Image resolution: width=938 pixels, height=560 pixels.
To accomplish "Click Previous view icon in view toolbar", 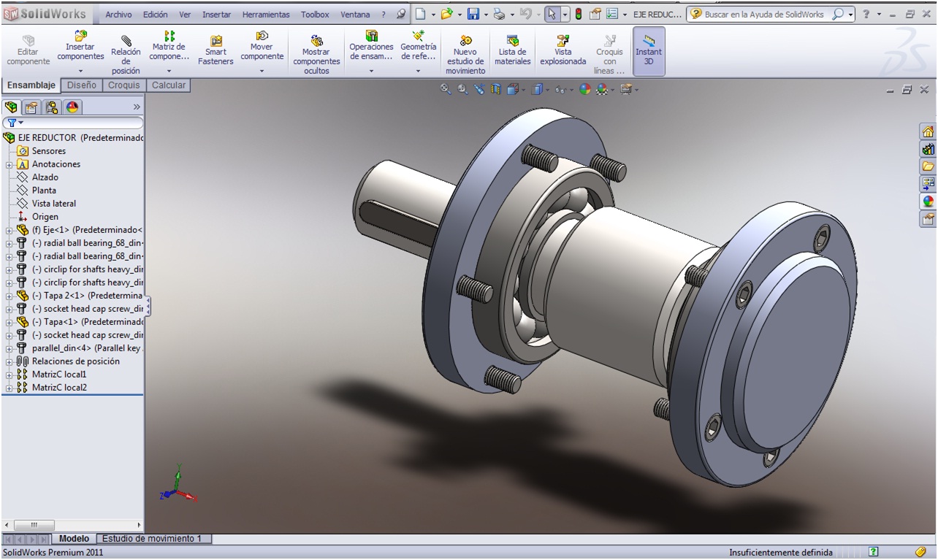I will (x=479, y=89).
